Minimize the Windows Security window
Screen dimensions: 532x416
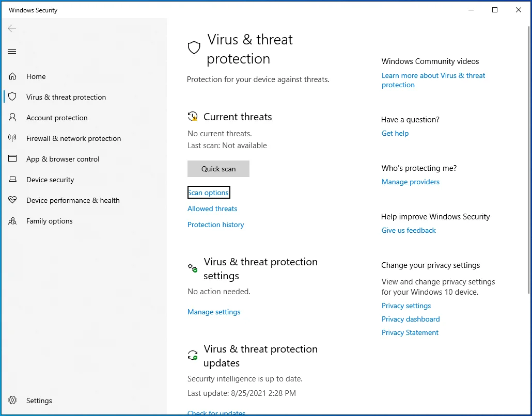point(471,10)
